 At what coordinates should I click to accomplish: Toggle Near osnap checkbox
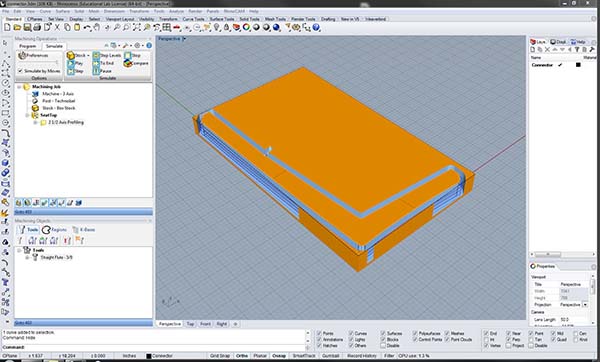coord(508,333)
